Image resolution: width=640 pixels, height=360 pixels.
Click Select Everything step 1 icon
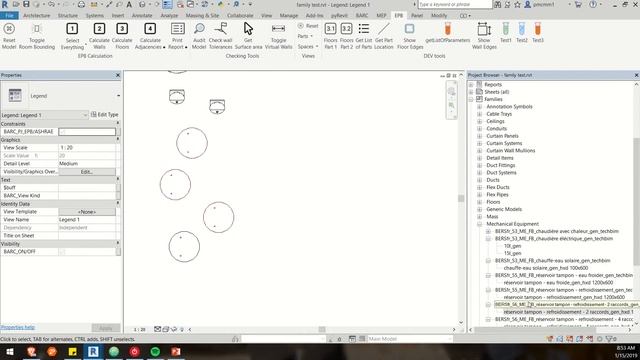[72, 29]
